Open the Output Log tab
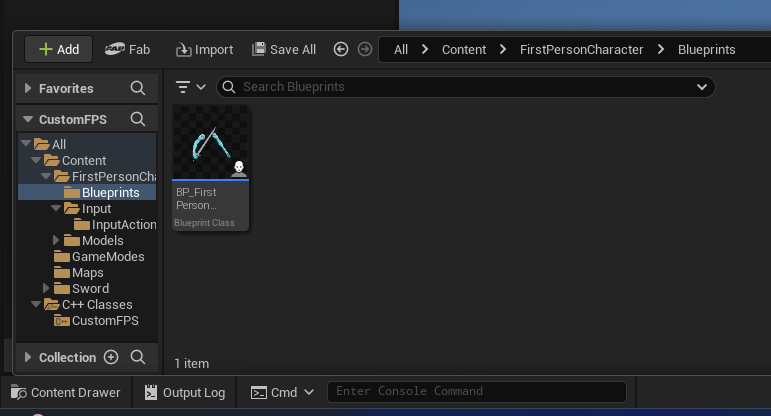The height and width of the screenshot is (416, 771). 185,392
